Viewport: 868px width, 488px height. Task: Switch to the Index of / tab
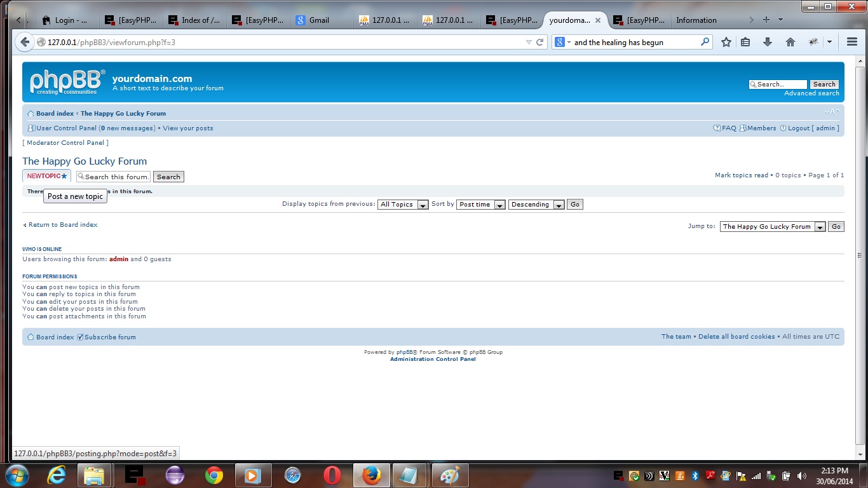(194, 20)
